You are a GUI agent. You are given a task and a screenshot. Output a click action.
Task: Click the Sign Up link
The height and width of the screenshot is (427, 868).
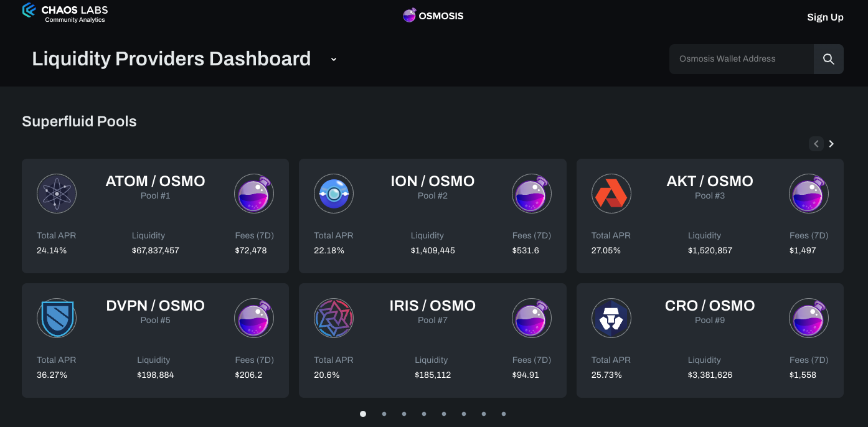click(x=825, y=17)
